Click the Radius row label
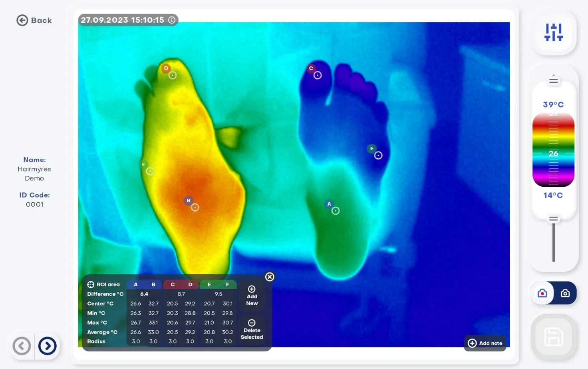The image size is (588, 369). (x=96, y=341)
